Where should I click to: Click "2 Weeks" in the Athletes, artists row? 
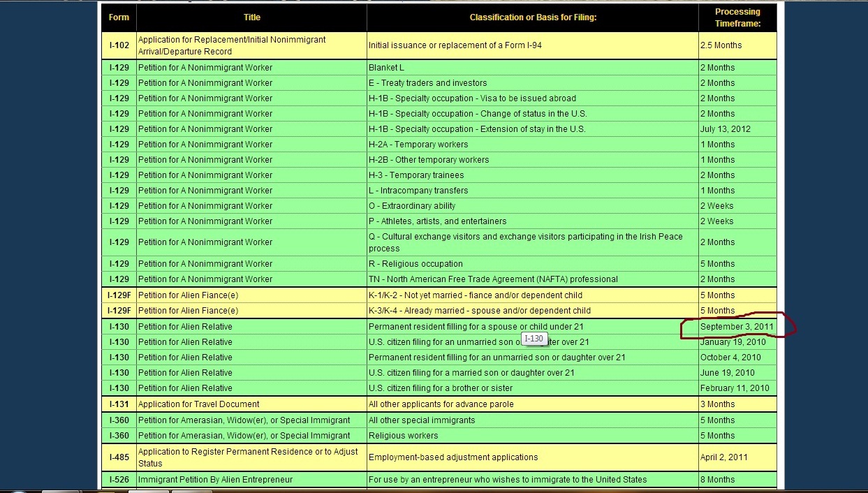pos(717,221)
